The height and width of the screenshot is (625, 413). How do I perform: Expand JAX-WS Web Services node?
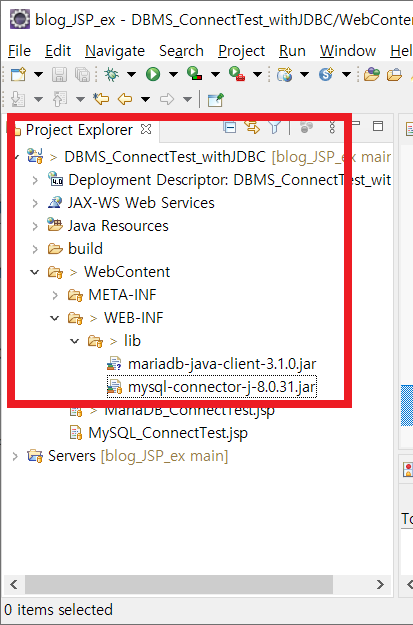click(x=35, y=203)
